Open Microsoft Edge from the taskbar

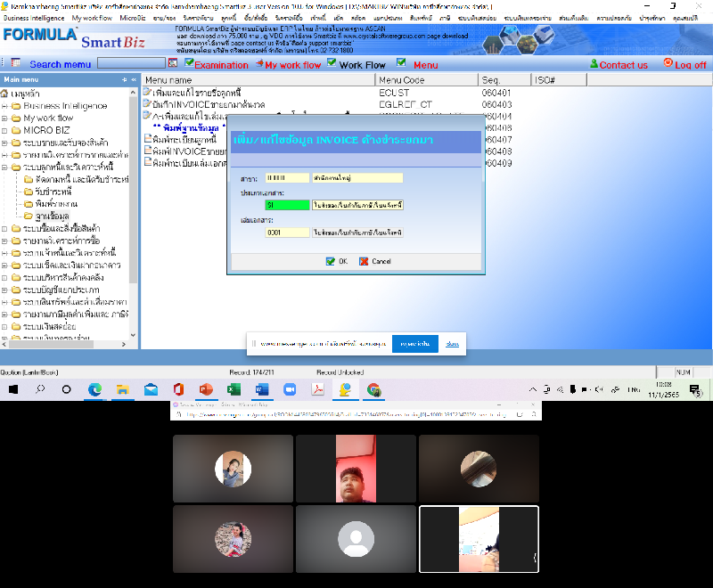pos(94,389)
